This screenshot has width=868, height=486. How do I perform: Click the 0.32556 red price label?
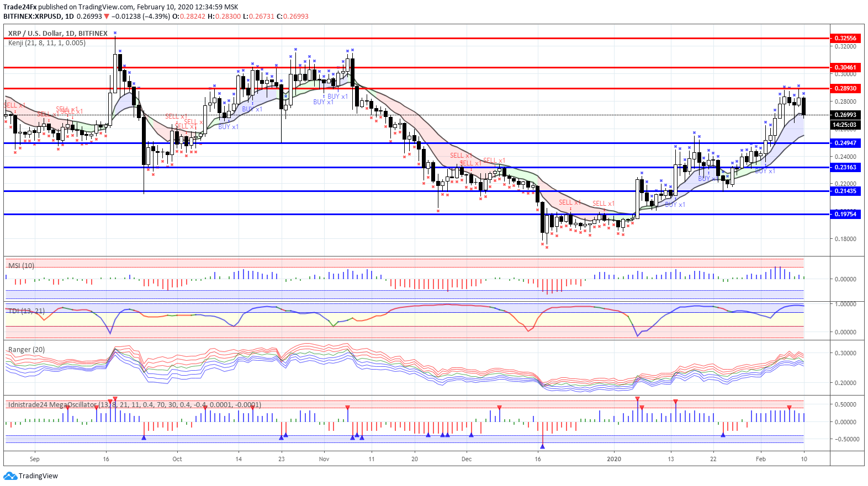click(x=845, y=38)
